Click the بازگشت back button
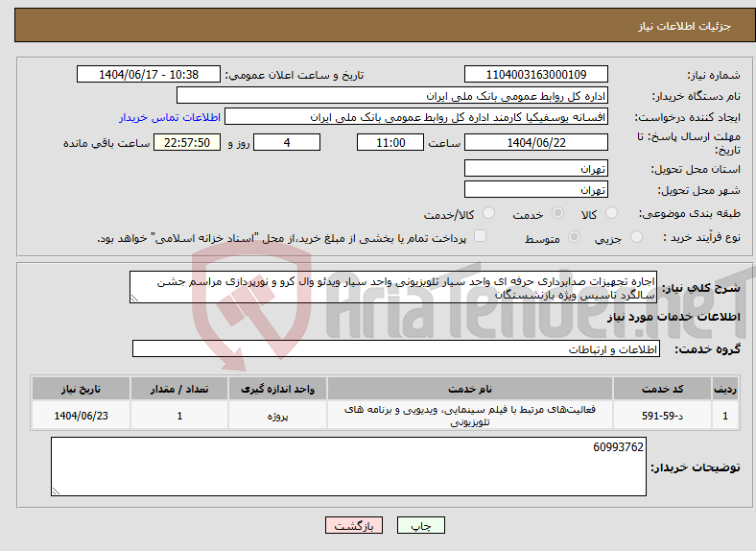This screenshot has height=551, width=756. [354, 525]
